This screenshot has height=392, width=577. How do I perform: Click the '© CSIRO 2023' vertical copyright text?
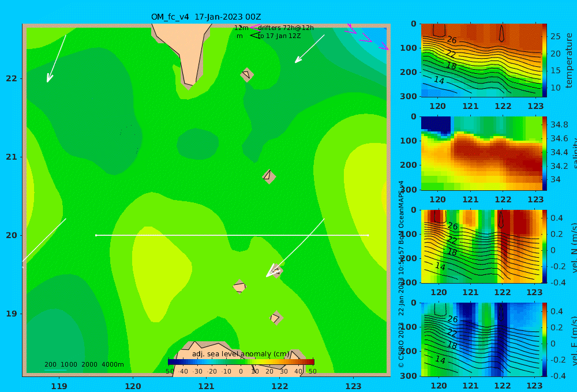coord(401,345)
